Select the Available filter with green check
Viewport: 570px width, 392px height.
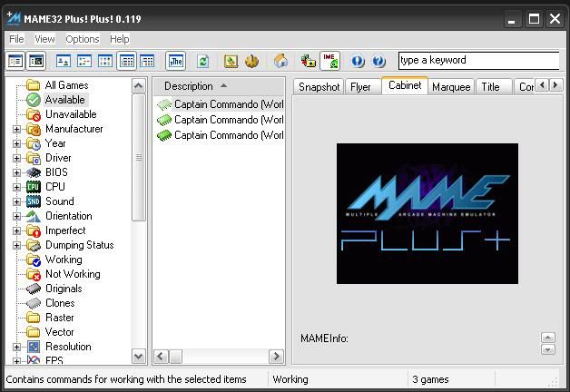click(x=57, y=100)
